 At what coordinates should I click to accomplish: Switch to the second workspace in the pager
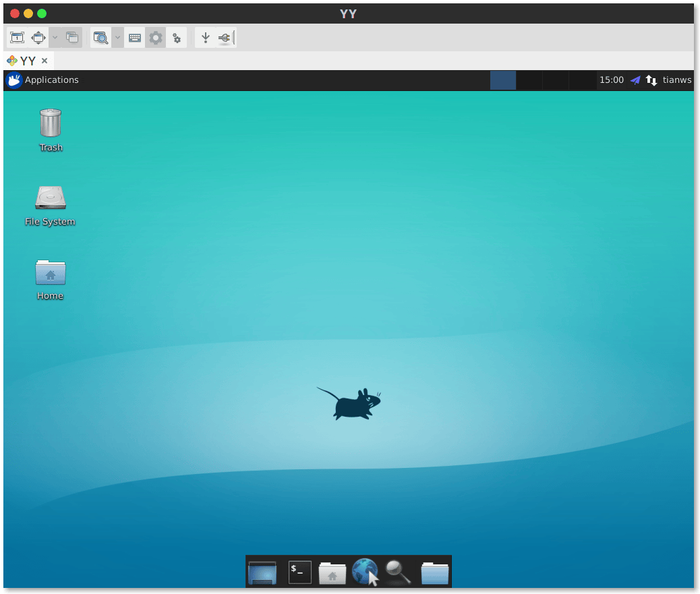pyautogui.click(x=529, y=80)
